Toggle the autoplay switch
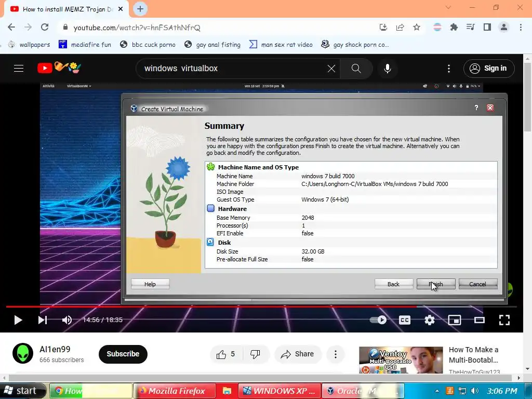The image size is (532, 399). [x=378, y=320]
